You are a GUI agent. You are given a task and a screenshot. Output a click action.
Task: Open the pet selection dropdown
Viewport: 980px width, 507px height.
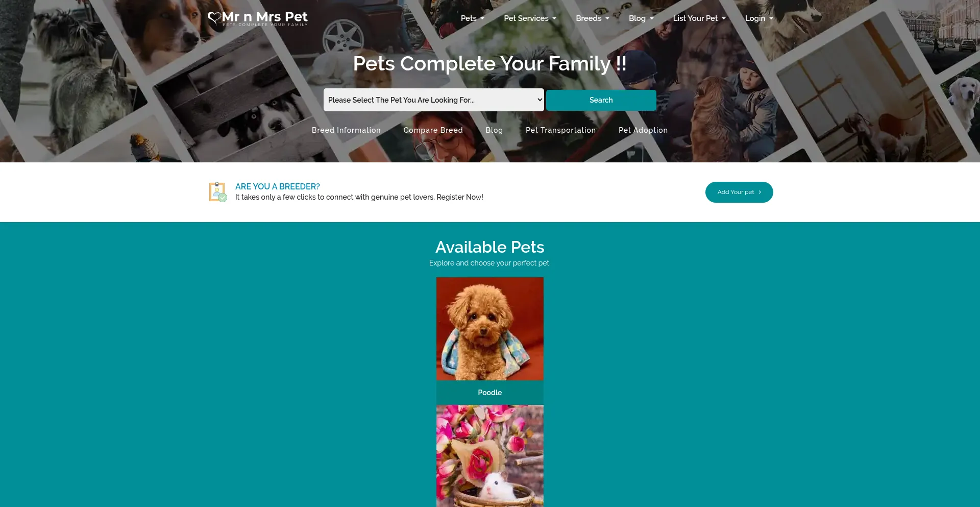433,100
